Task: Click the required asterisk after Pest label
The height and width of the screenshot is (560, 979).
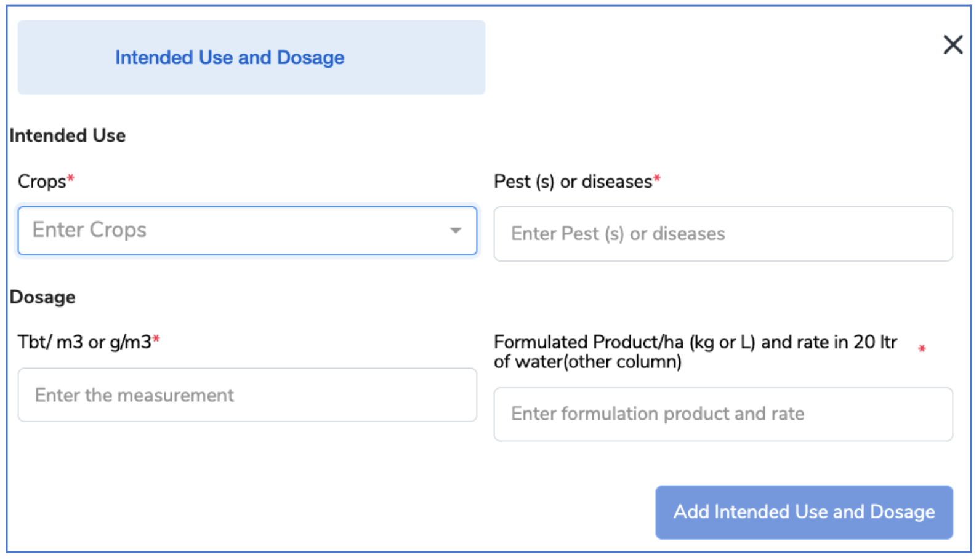Action: click(x=657, y=178)
